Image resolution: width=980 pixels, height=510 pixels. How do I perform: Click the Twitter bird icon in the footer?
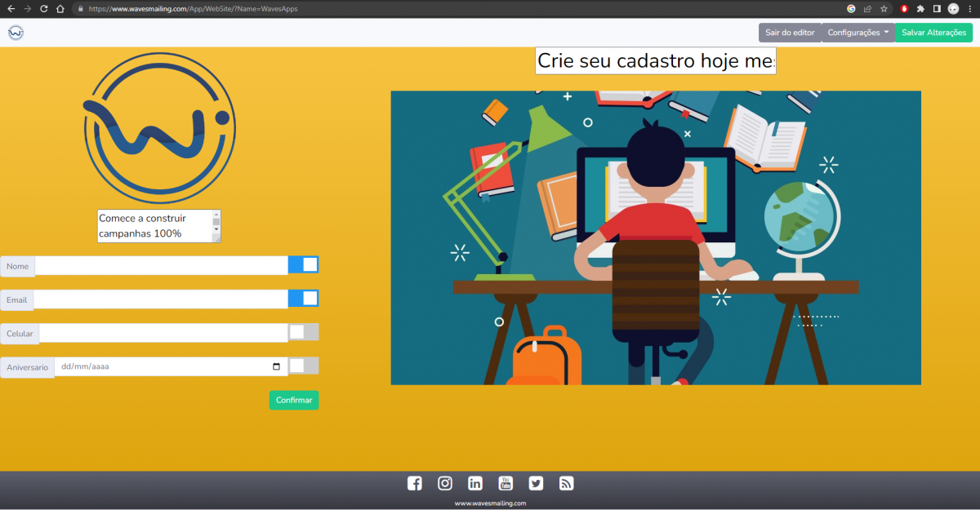536,483
